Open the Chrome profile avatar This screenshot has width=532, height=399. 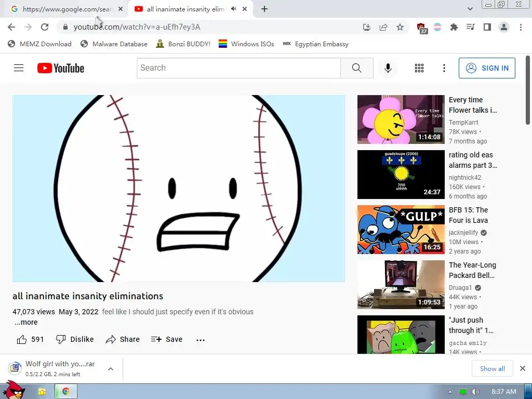tap(504, 27)
